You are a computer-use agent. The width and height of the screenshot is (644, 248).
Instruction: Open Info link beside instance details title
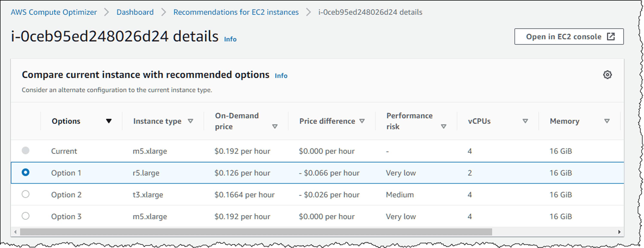[230, 39]
